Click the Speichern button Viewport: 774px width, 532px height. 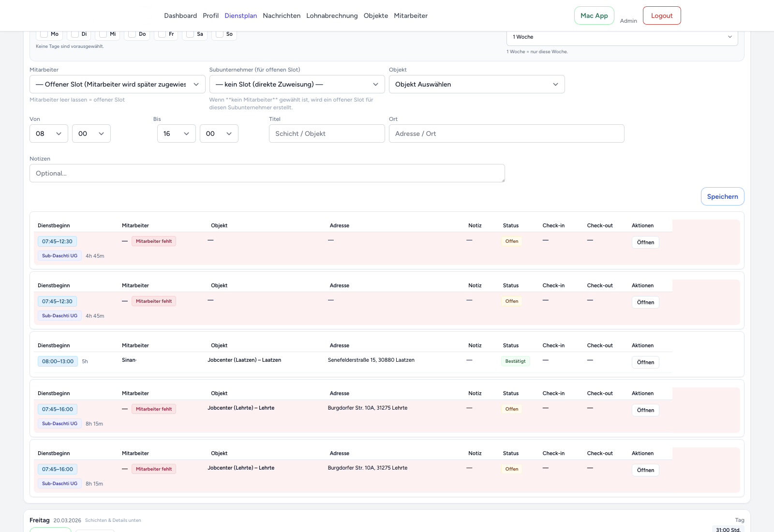point(722,196)
